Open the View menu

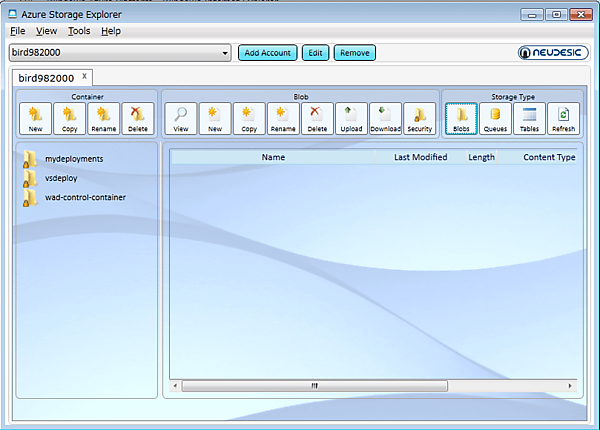pos(46,31)
